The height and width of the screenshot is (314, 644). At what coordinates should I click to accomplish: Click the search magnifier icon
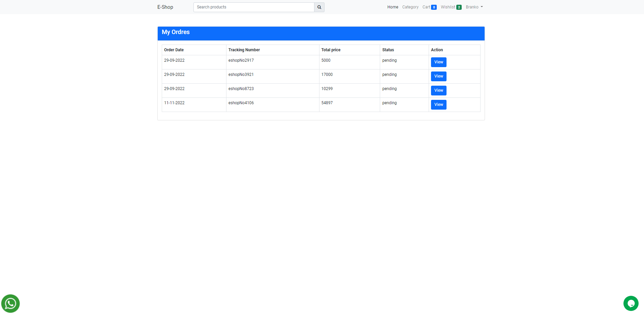[318, 7]
